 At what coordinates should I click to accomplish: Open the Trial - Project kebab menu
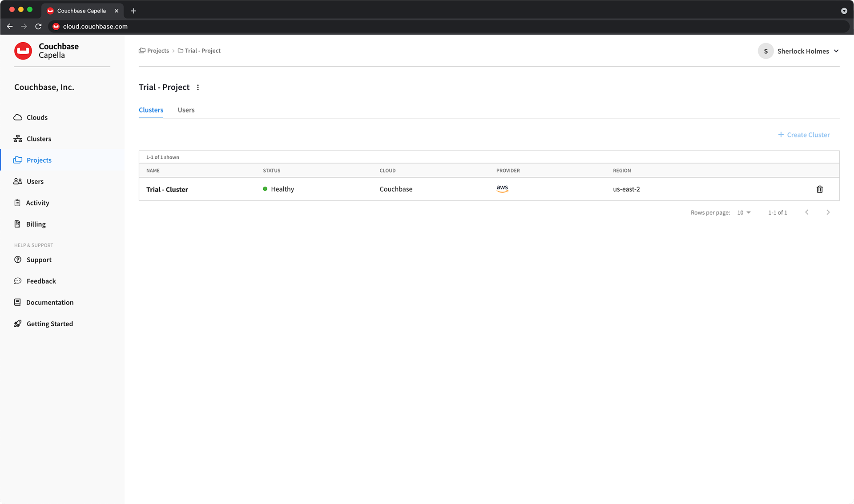[x=198, y=88]
